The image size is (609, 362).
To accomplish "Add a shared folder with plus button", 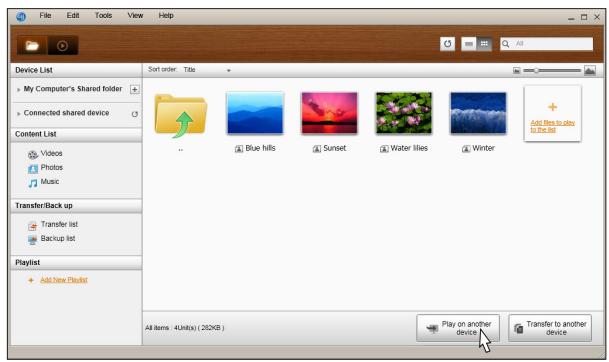I will click(134, 90).
